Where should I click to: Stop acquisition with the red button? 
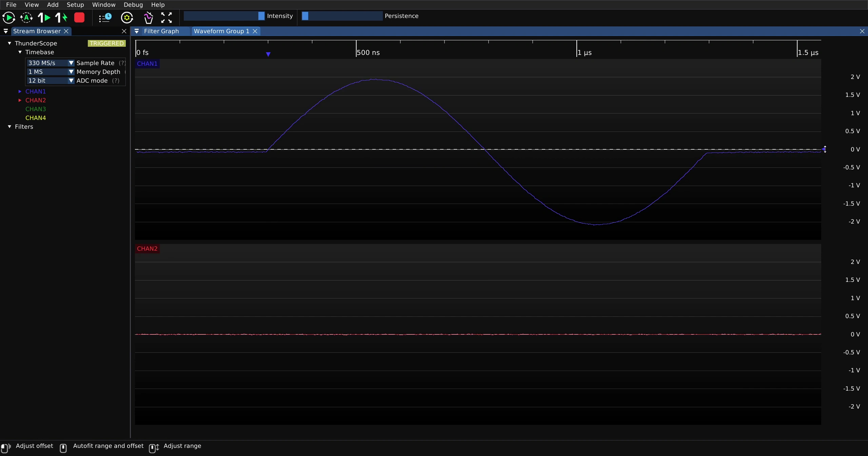(x=79, y=18)
